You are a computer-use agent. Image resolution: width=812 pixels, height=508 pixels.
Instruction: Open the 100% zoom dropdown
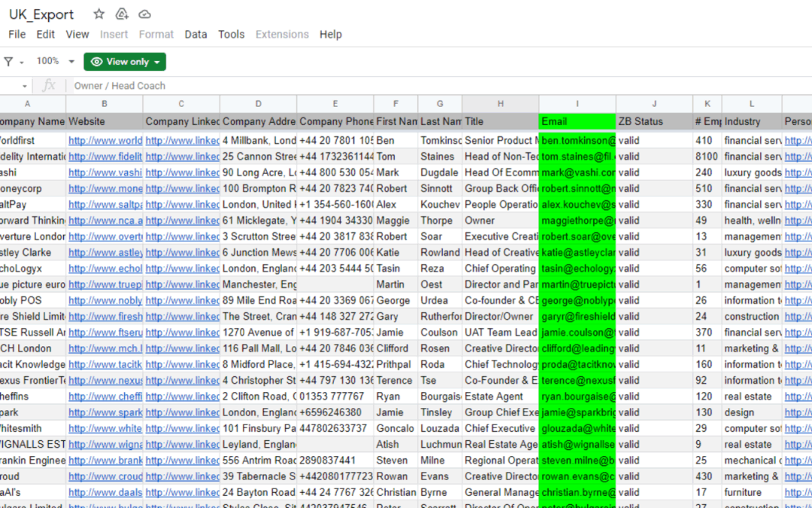tap(56, 61)
